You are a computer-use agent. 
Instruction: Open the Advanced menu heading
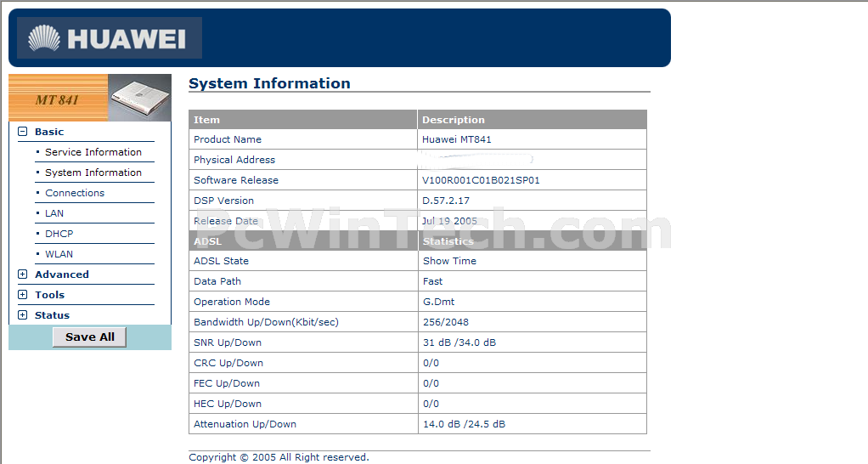61,274
